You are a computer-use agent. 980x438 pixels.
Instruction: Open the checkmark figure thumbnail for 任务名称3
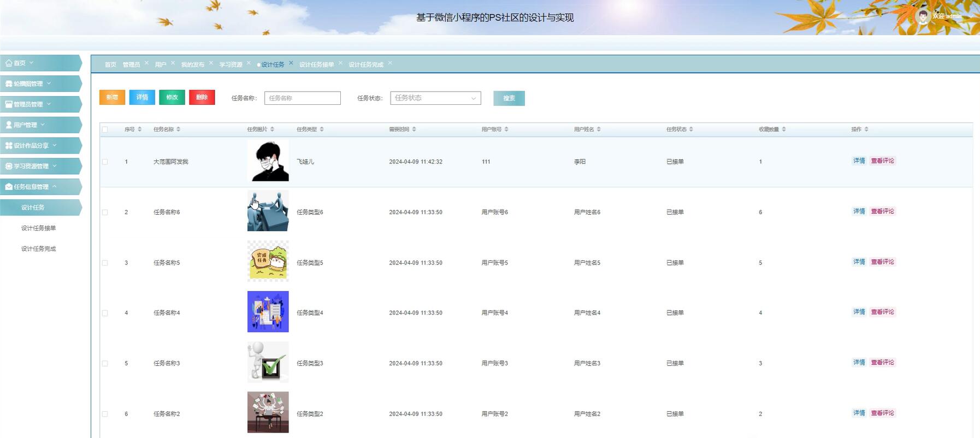pyautogui.click(x=268, y=363)
